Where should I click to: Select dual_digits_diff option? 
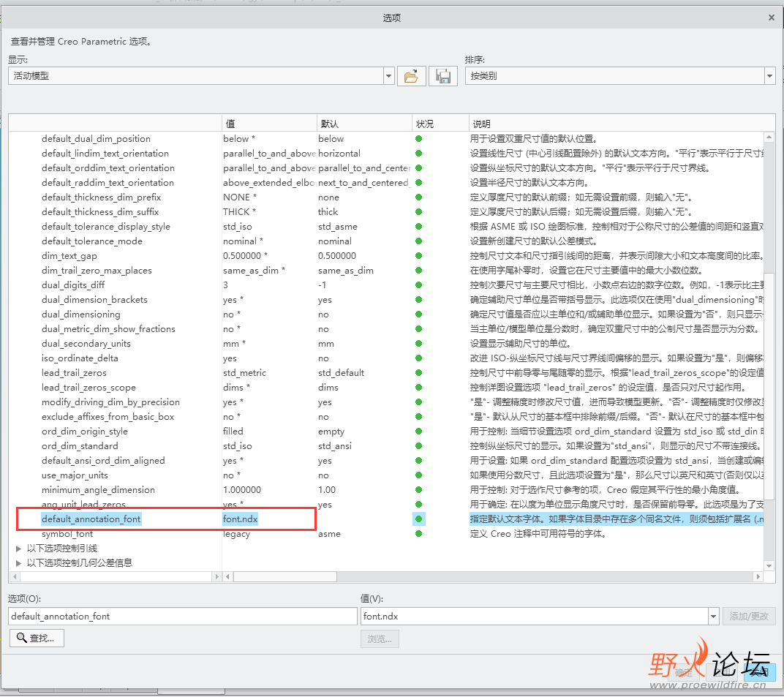(x=73, y=285)
